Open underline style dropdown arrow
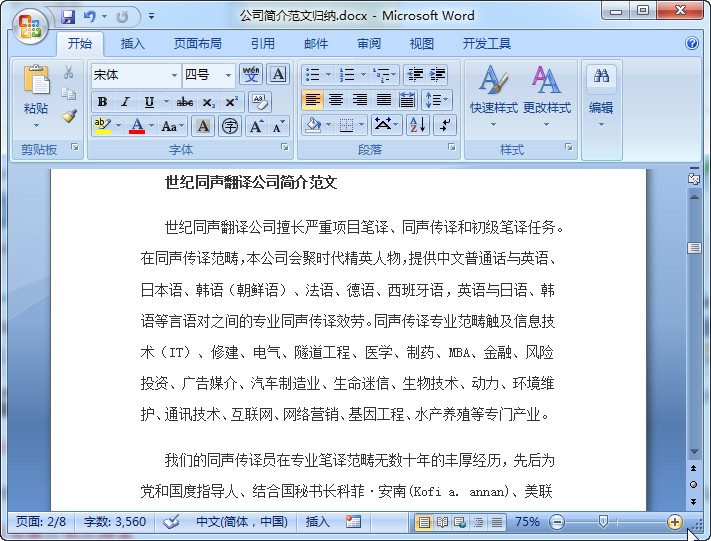 [166, 102]
